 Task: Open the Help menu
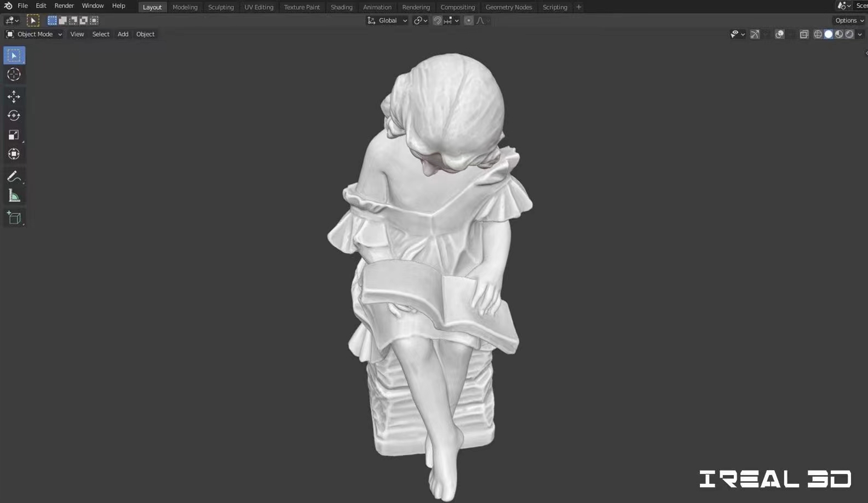[x=119, y=6]
